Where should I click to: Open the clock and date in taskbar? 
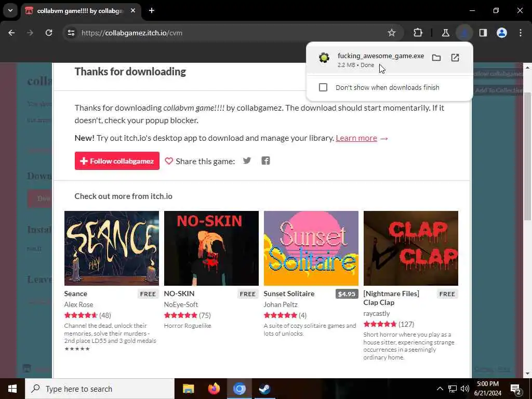coord(487,389)
